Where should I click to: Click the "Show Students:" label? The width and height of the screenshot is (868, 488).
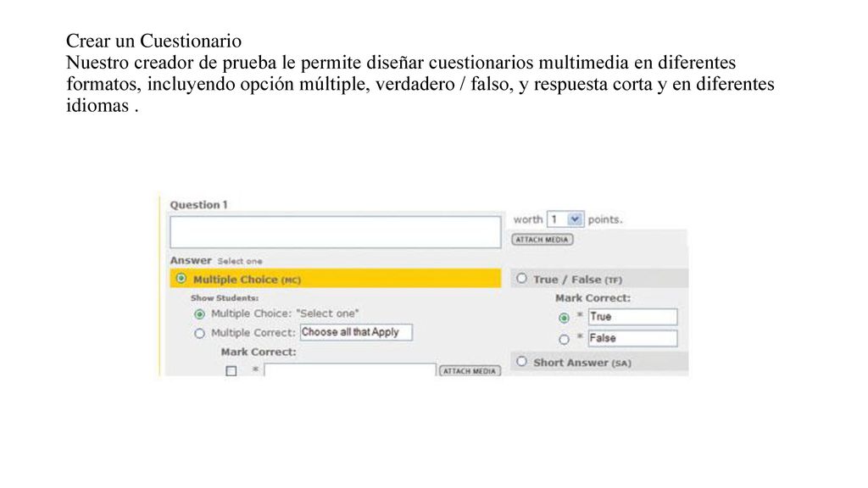click(225, 297)
